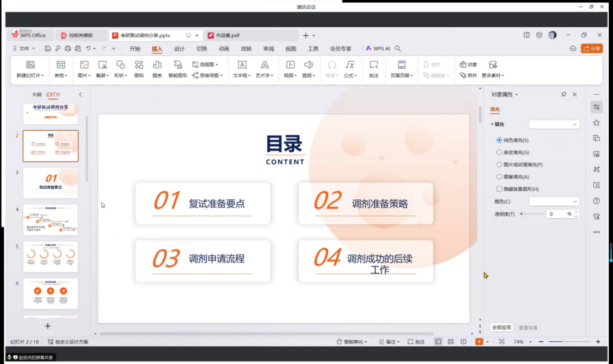The height and width of the screenshot is (364, 613).
Task: Click the 全部应用 button
Action: (501, 328)
